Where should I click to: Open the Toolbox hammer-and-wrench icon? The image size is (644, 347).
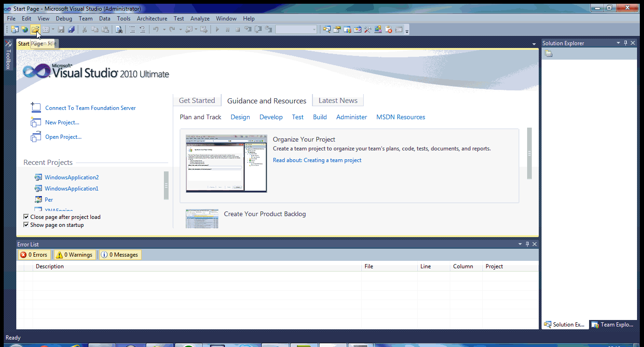[368, 29]
